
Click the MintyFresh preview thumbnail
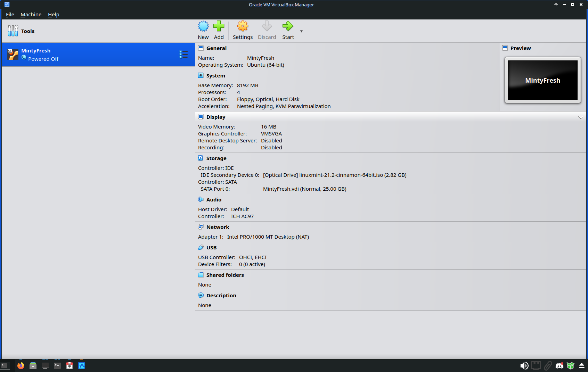542,80
